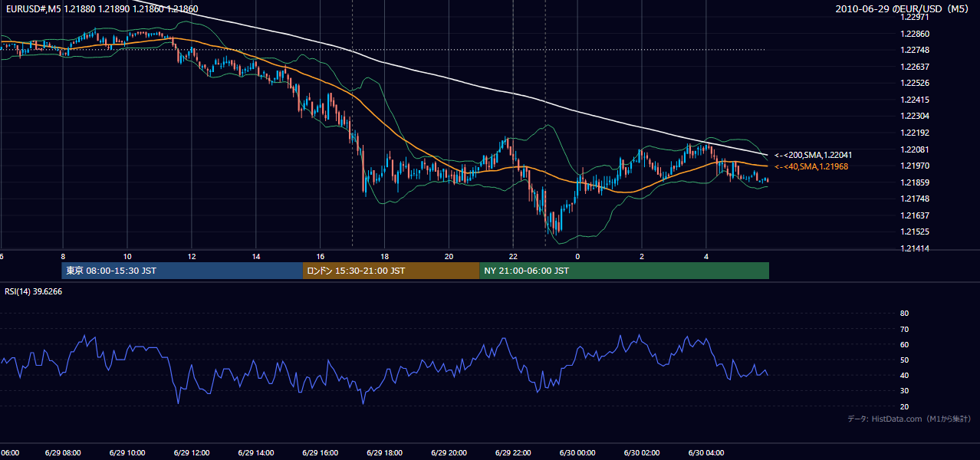Click hour 12 on the price chart time axis
The image size is (980, 460).
coord(192,256)
